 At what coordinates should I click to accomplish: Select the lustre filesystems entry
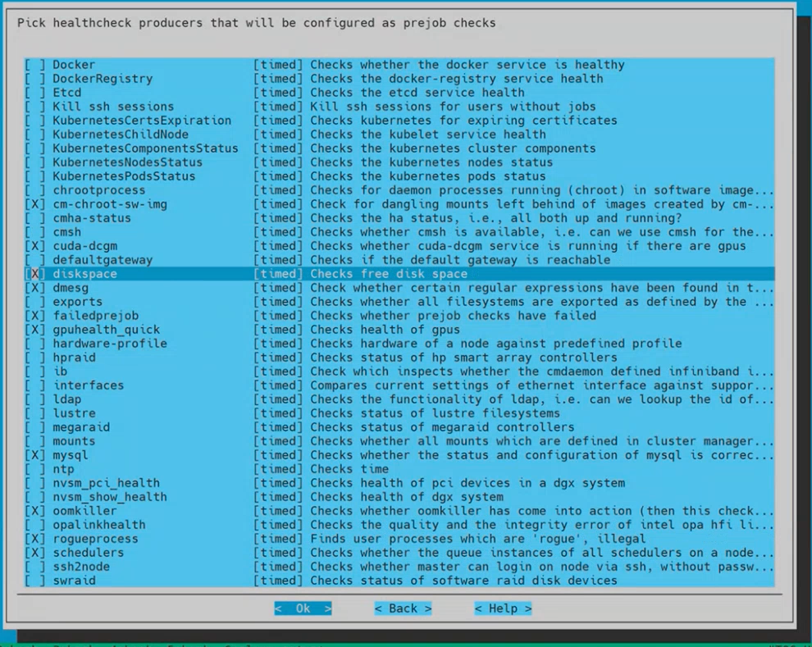74,413
